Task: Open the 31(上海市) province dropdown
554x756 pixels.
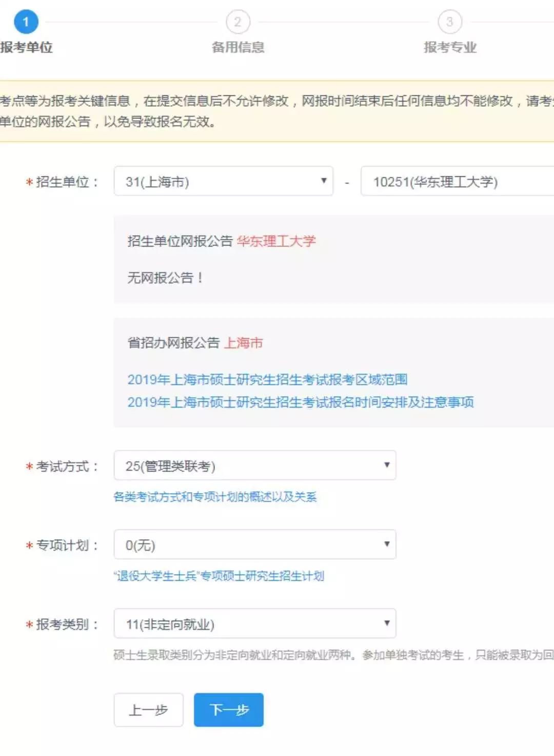Action: click(223, 181)
